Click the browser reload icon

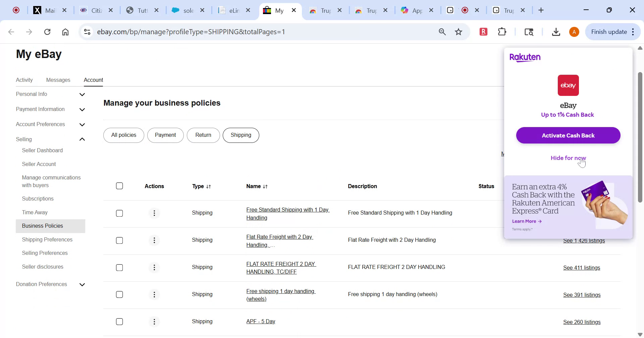coord(47,32)
